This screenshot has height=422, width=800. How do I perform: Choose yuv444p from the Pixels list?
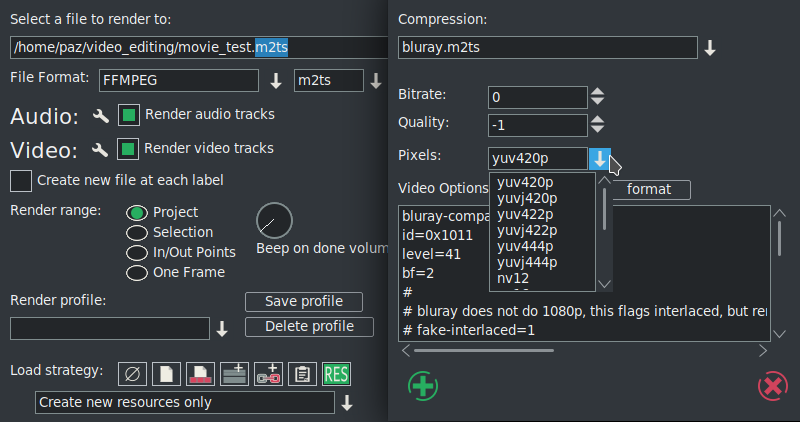click(526, 246)
